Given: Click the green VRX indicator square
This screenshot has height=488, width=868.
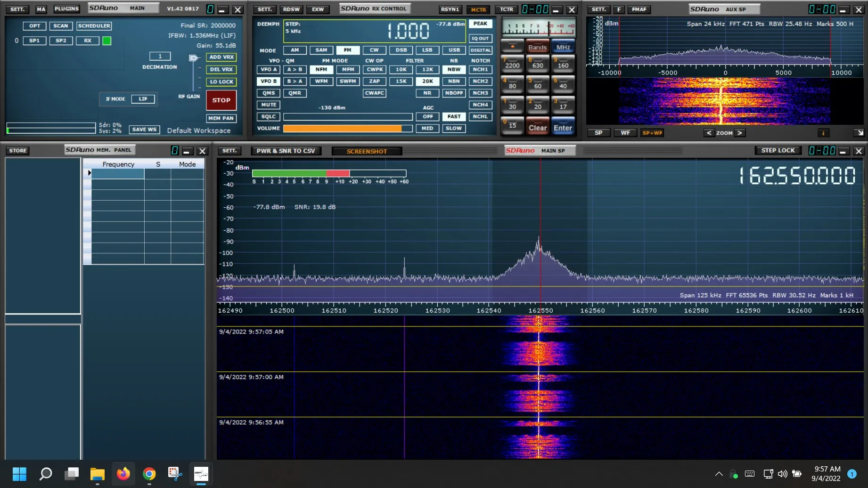Looking at the screenshot, I should point(107,41).
